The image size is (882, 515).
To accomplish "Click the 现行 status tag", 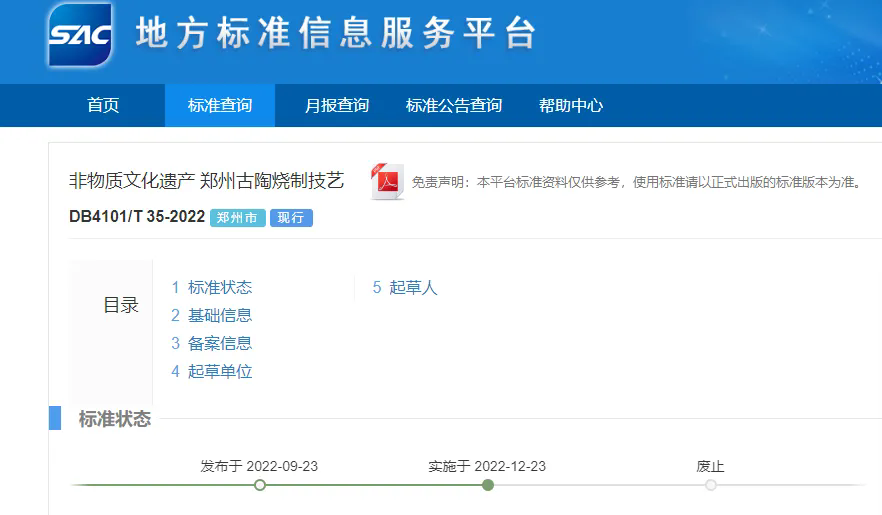I will click(x=291, y=218).
